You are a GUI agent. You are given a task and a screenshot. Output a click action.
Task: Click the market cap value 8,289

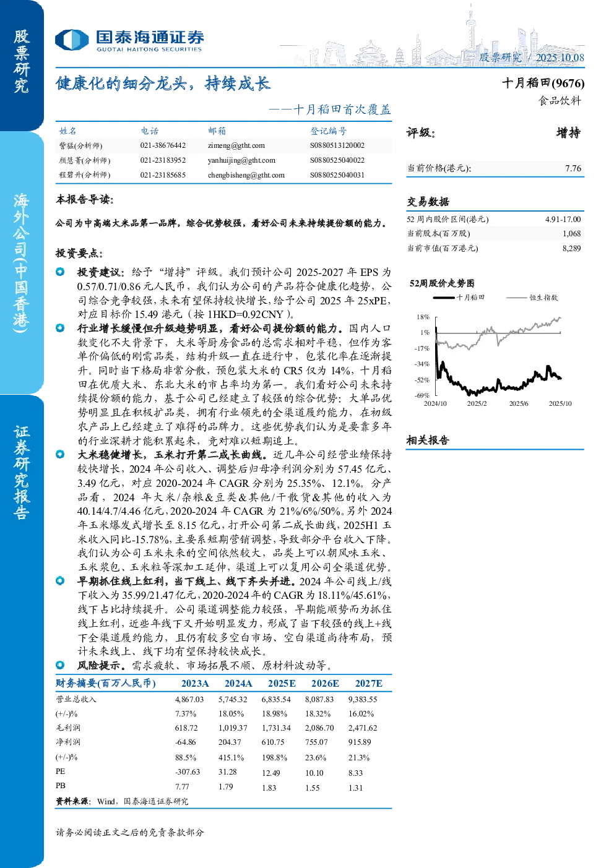coord(571,248)
